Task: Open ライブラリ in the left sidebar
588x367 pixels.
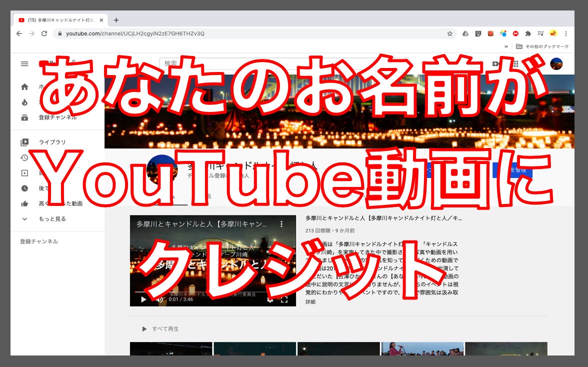Action: [x=52, y=142]
